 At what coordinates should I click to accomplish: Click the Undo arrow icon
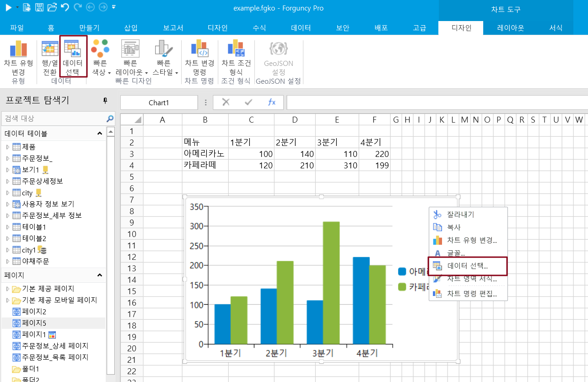click(65, 7)
